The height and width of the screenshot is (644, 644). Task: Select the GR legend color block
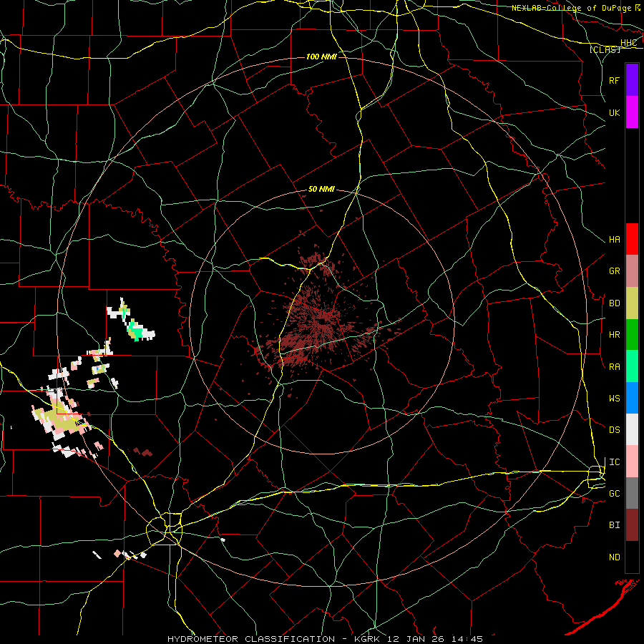632,271
